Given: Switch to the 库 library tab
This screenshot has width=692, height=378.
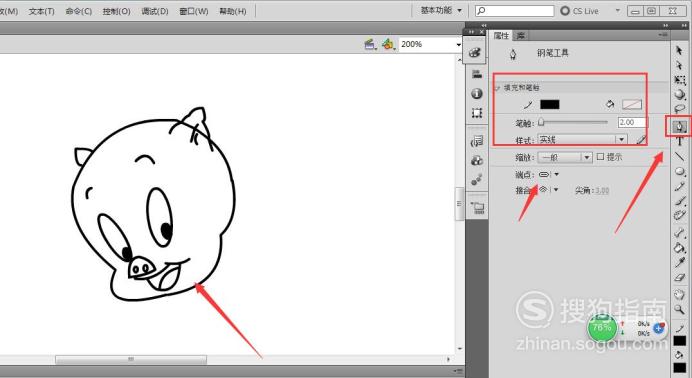Looking at the screenshot, I should tap(521, 36).
